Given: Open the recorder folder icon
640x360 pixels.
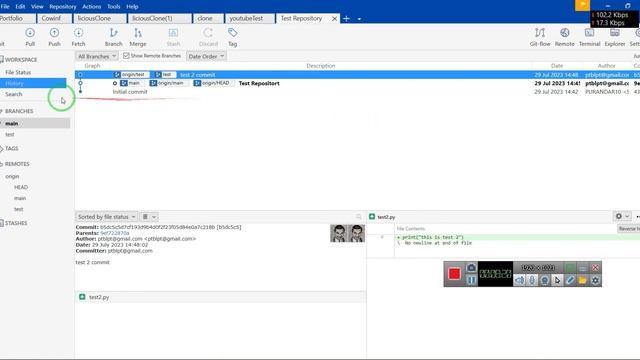Looking at the screenshot, I should point(582,280).
